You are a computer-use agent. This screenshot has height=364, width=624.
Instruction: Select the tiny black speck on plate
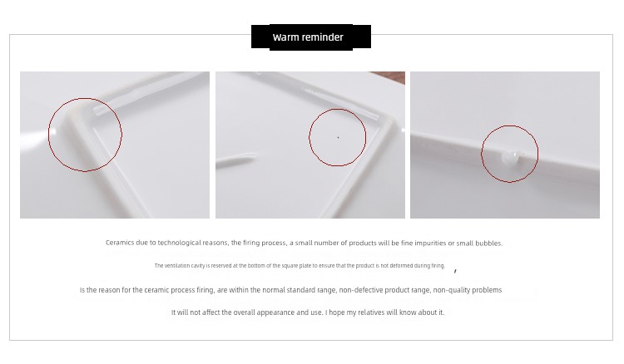tap(339, 137)
